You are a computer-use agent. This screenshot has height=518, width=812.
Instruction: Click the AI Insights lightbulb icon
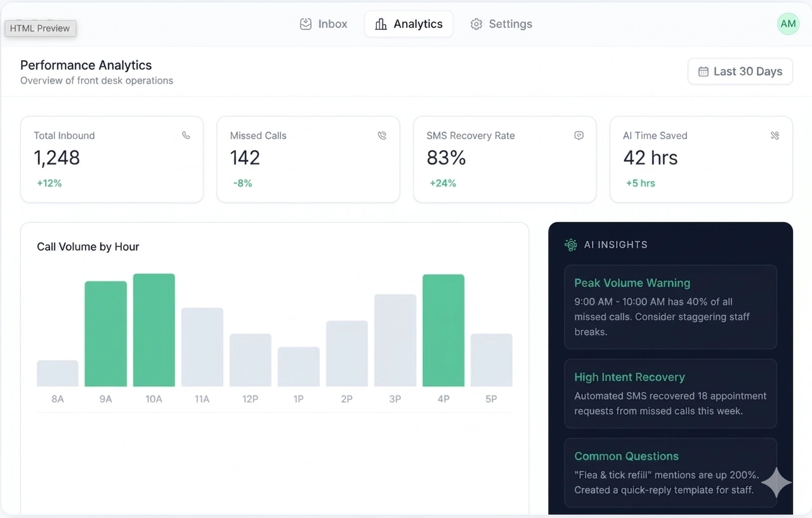[x=570, y=244]
